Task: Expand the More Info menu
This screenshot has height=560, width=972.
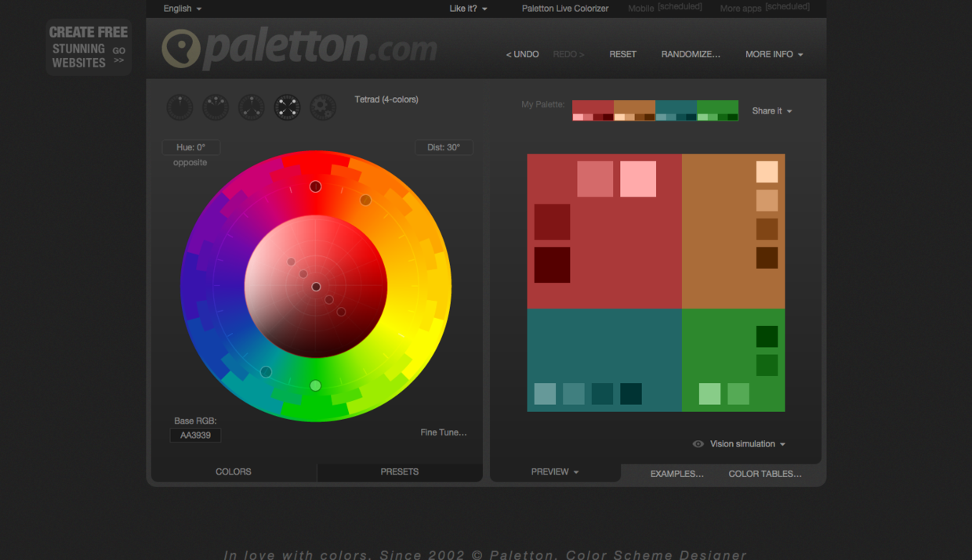Action: [774, 54]
